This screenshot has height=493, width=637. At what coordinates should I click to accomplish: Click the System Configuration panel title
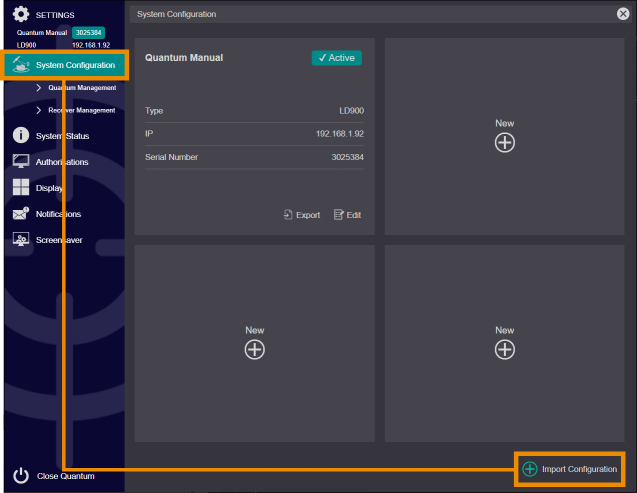point(176,14)
